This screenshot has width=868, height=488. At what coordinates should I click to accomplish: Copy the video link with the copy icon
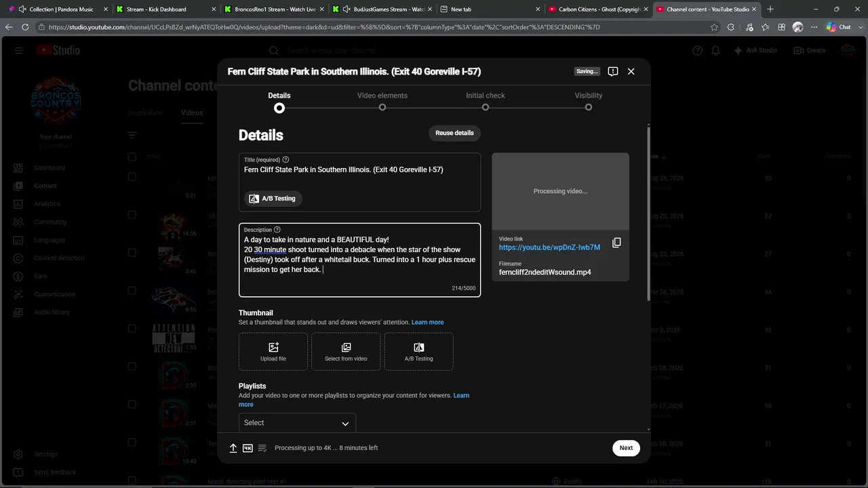click(616, 243)
